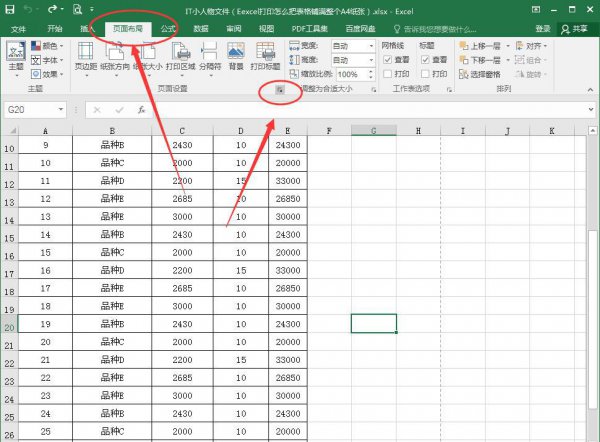Collapse the ribbon with the chevron

tap(590, 90)
